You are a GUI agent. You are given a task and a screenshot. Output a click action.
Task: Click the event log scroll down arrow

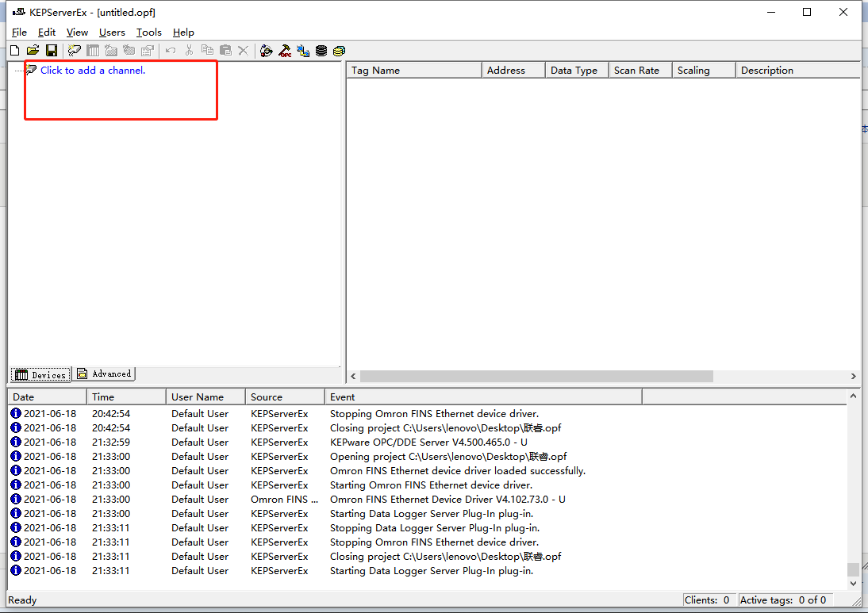coord(853,583)
